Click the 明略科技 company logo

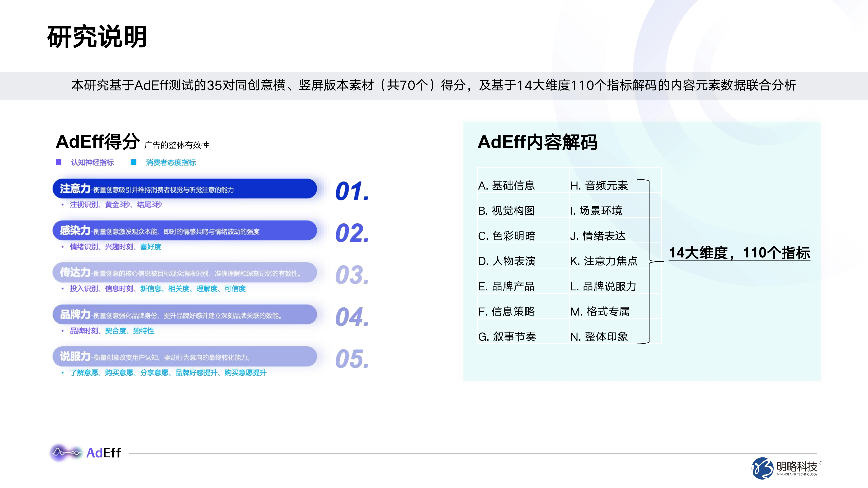tap(786, 468)
